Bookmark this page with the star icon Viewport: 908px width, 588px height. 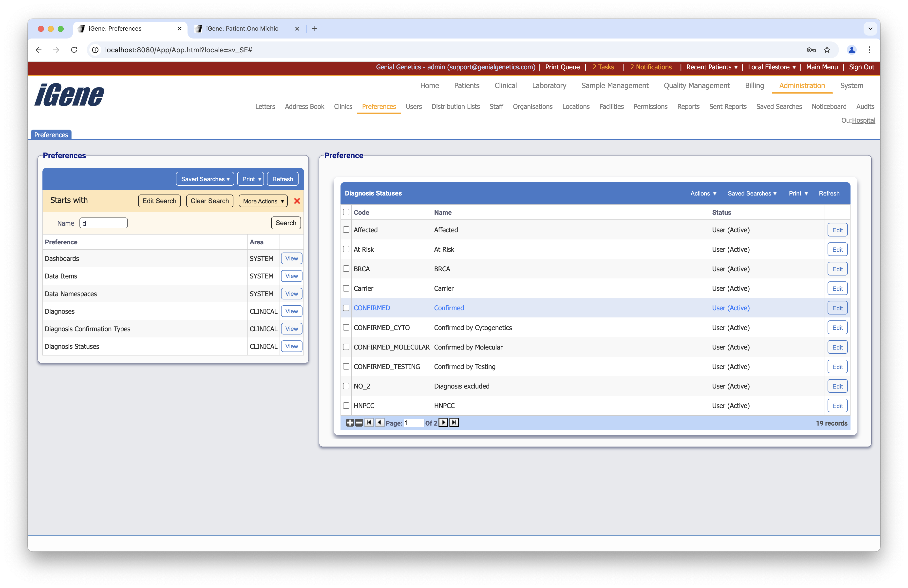[827, 50]
